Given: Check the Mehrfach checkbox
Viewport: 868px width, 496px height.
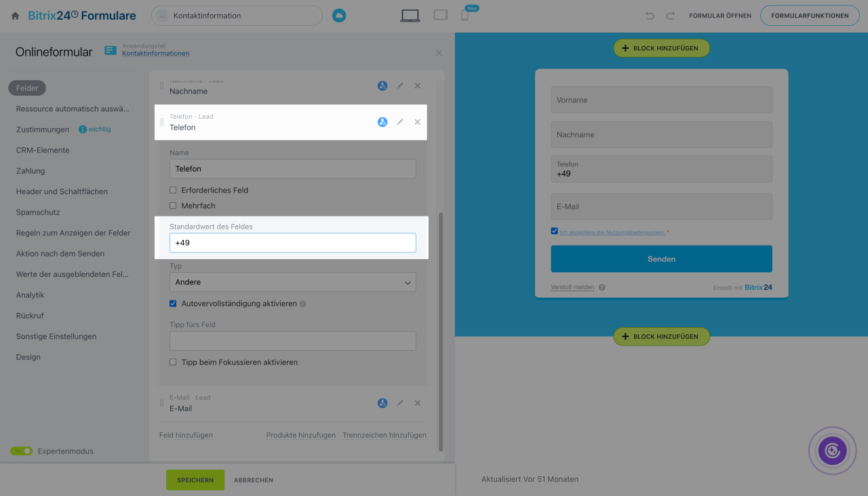Looking at the screenshot, I should [173, 206].
